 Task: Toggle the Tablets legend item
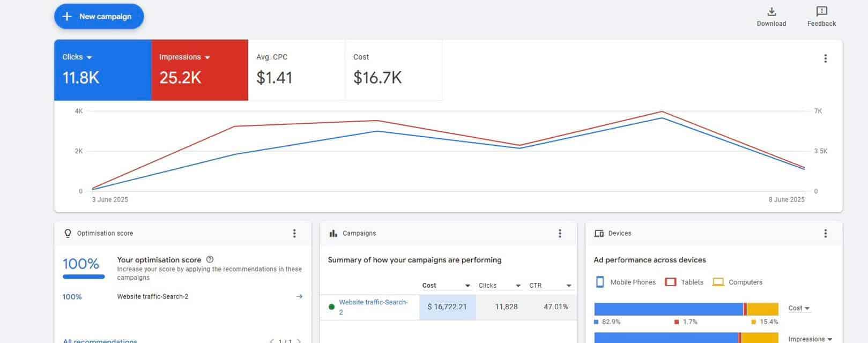click(684, 282)
